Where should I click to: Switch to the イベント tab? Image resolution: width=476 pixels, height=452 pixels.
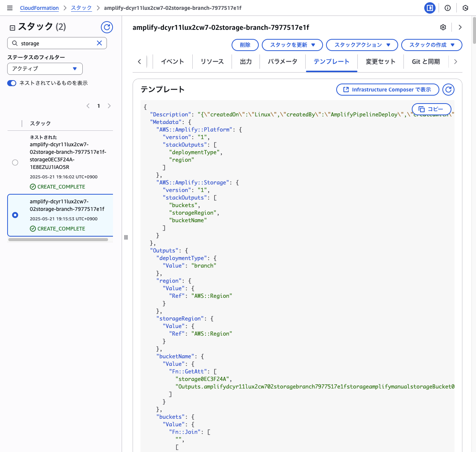(173, 62)
